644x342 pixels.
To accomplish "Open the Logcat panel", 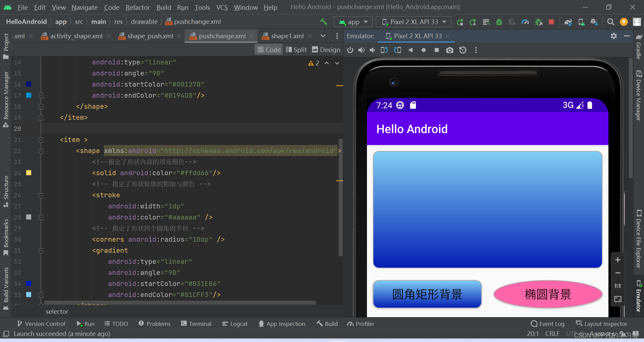I will [x=235, y=324].
